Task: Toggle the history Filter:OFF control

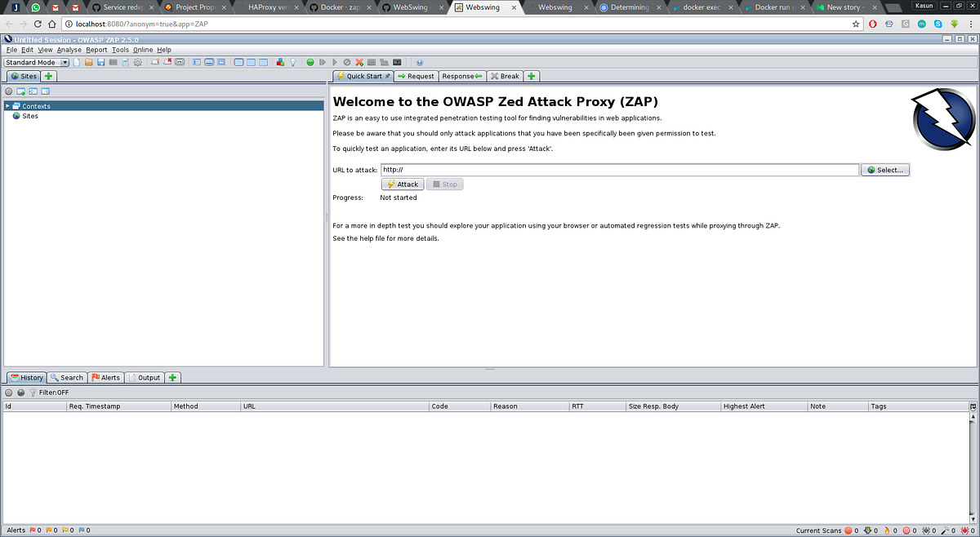Action: (43, 392)
